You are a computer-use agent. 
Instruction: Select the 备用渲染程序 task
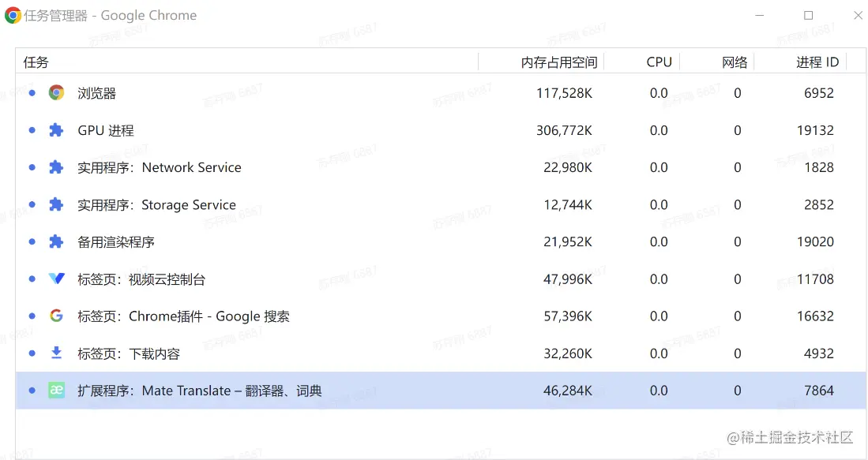441,241
